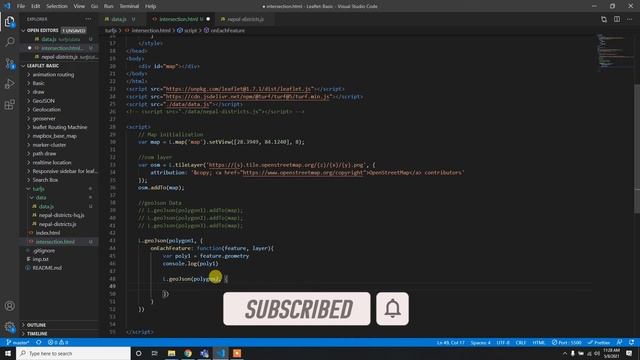Screen dimensions: 640x360
Task: Open the Extensions view
Action: coord(9,104)
